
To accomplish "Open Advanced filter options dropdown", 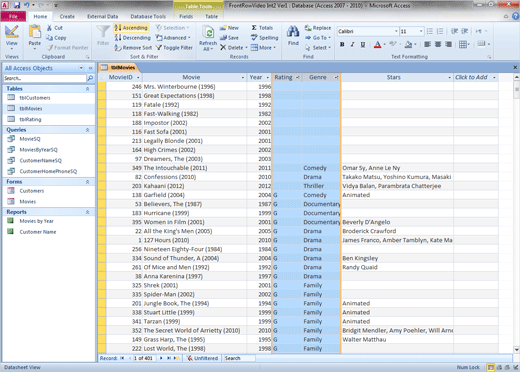I will pyautogui.click(x=173, y=38).
